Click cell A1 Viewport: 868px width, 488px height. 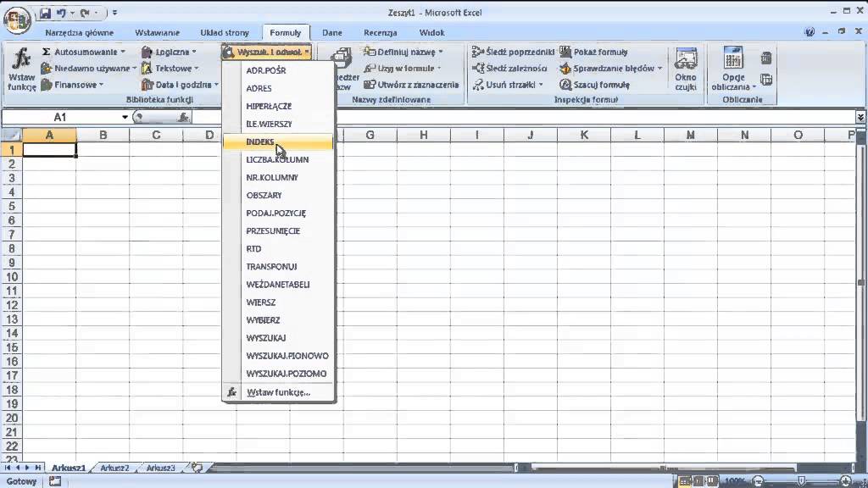pos(49,150)
